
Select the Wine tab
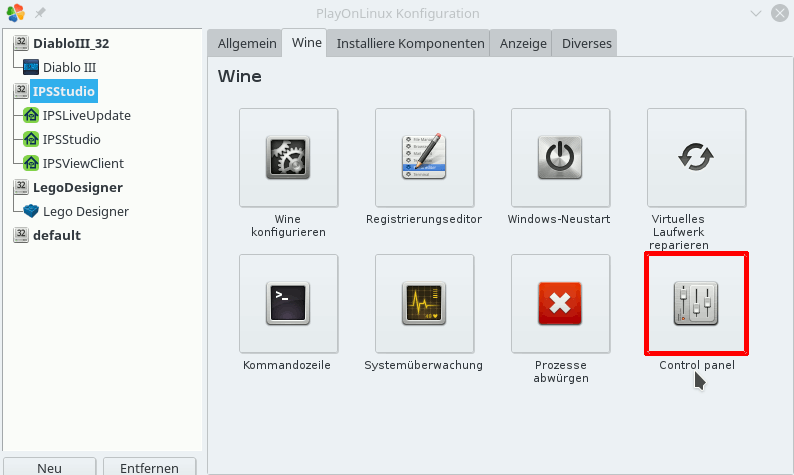point(306,43)
